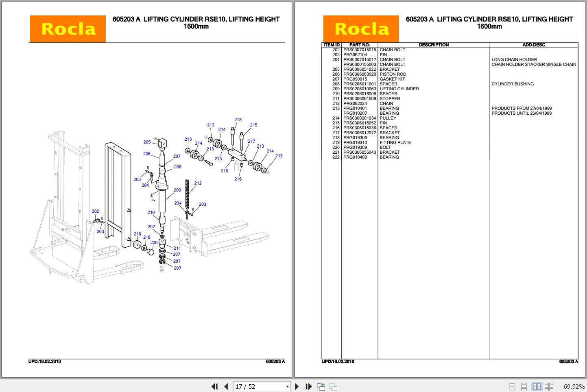
Task: Navigate to the previous page
Action: (226, 386)
